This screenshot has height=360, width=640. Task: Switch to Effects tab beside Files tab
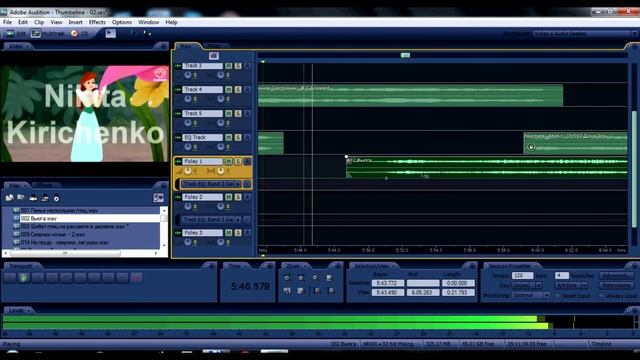point(46,185)
